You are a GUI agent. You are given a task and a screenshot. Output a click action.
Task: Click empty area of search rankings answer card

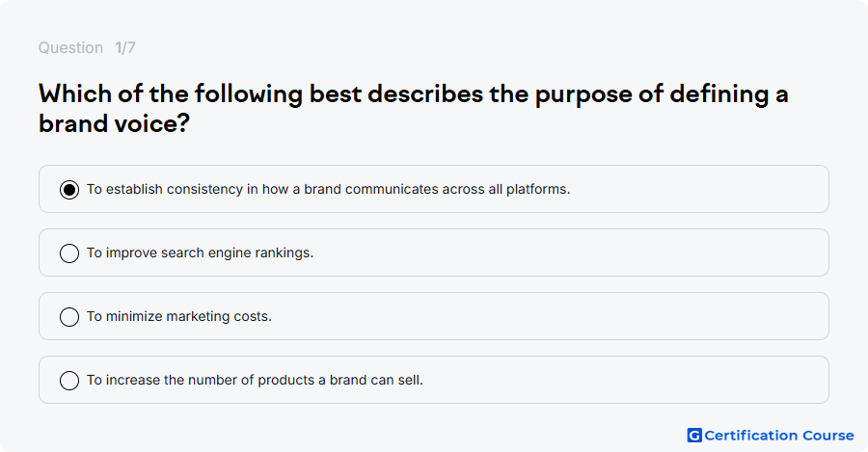pos(570,253)
